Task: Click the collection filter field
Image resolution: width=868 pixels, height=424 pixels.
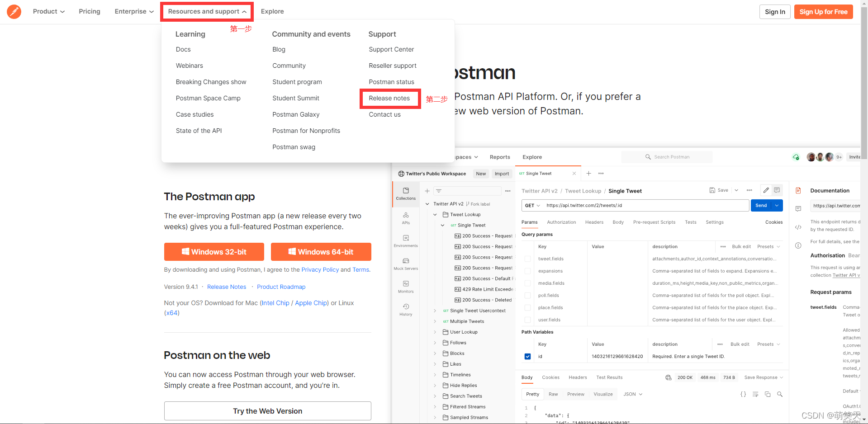Action: click(x=467, y=191)
